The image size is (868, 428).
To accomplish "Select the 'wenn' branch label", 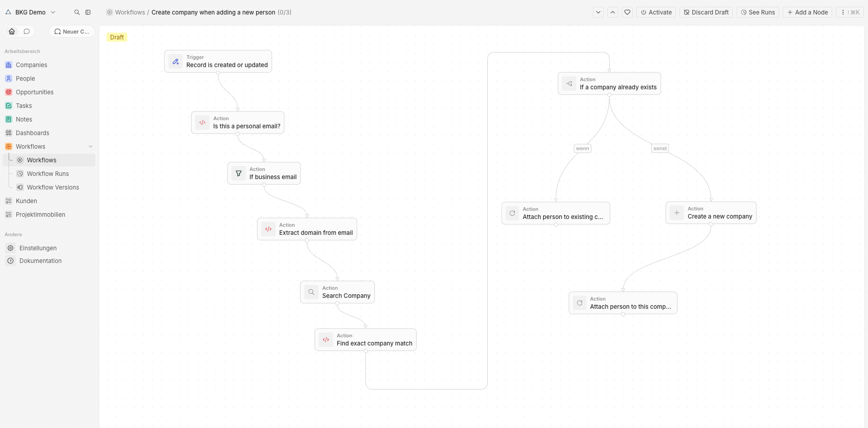I will (x=582, y=148).
